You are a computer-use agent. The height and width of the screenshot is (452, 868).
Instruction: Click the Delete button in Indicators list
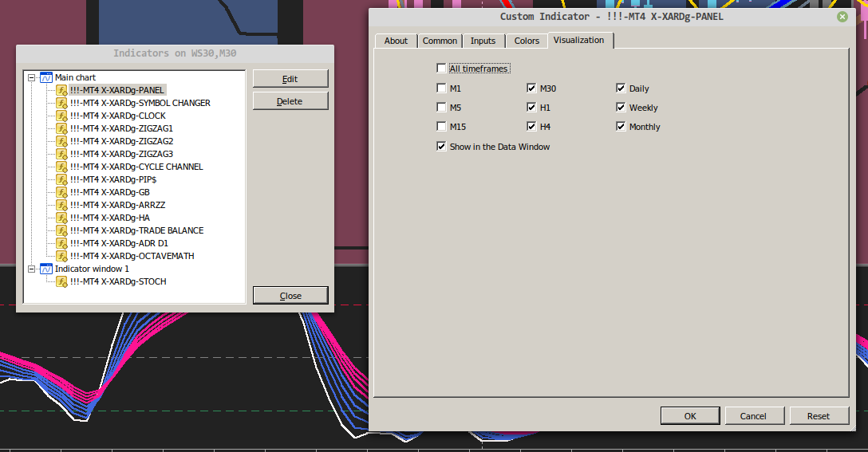point(290,101)
